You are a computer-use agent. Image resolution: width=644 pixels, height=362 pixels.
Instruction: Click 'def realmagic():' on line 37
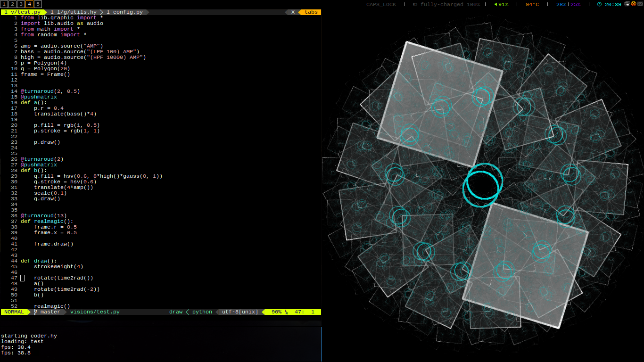tap(47, 221)
